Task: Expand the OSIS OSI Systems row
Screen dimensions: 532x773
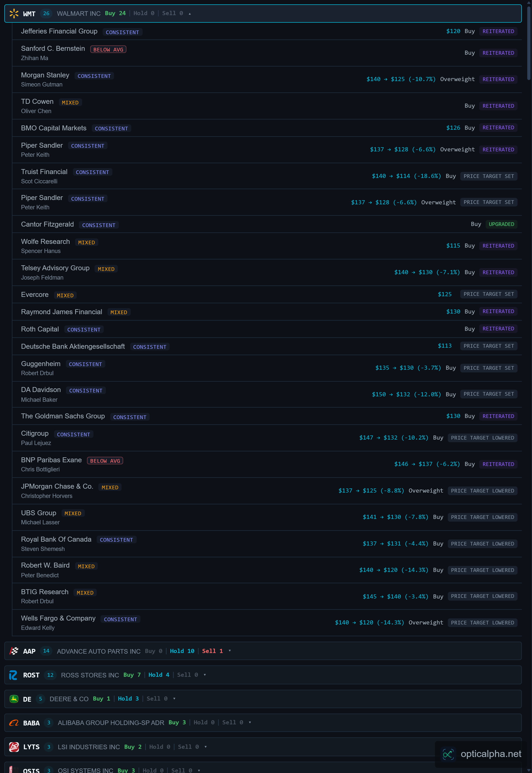Action: point(199,770)
